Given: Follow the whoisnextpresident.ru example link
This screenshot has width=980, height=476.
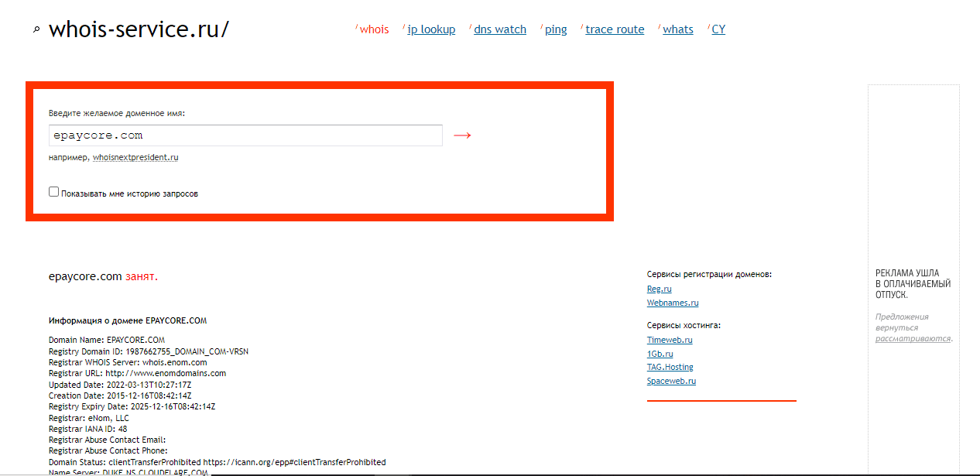Looking at the screenshot, I should [135, 157].
